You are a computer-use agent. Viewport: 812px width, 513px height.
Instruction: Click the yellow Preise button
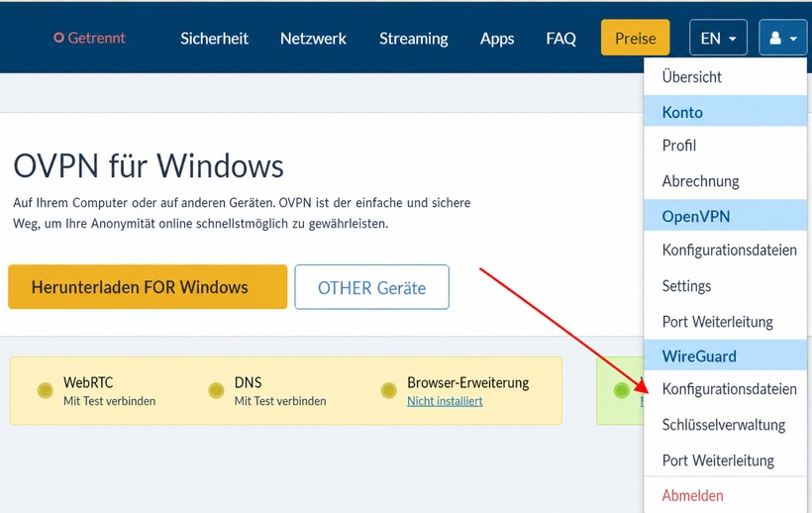636,38
